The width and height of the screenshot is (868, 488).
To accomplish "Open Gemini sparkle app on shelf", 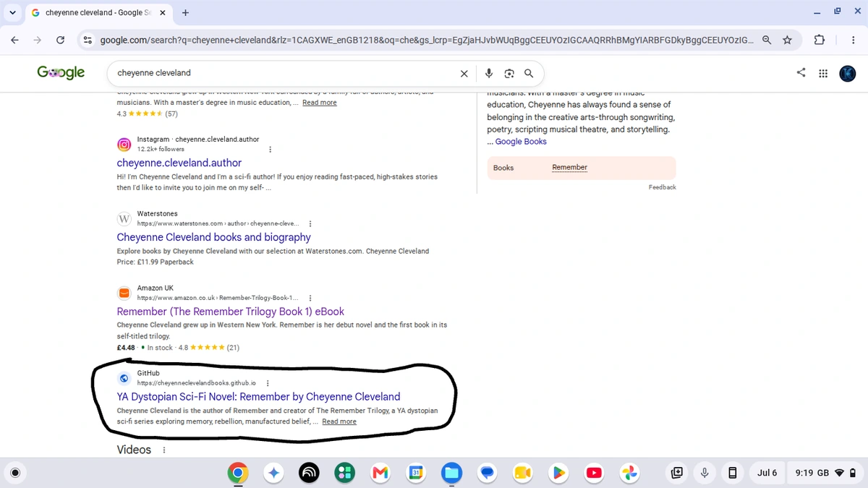I will [x=273, y=473].
